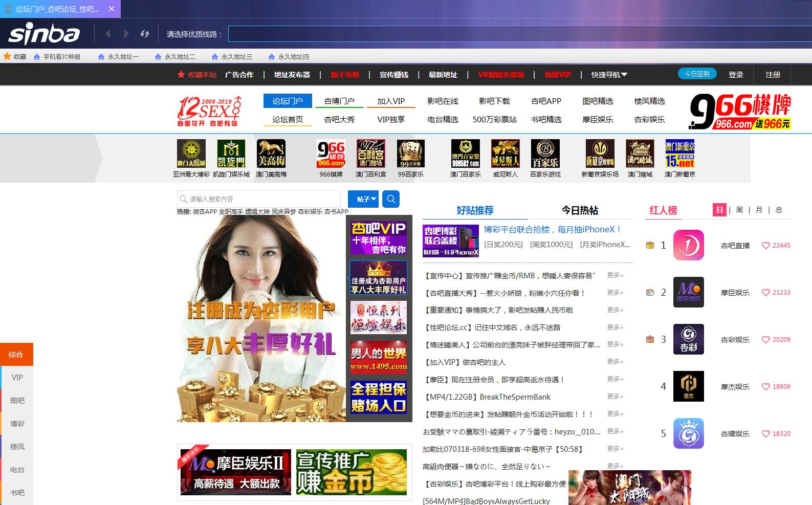
Task: Open the 全程担保赌场入口 side banner
Action: tap(379, 398)
